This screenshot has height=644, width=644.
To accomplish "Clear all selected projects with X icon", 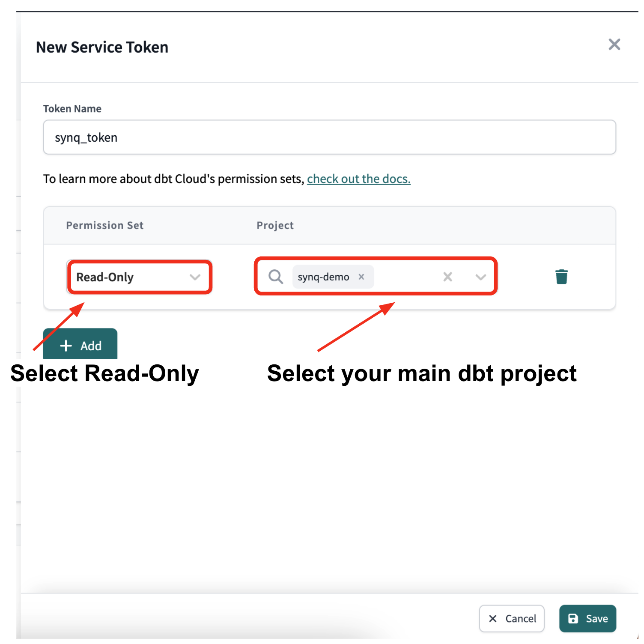I will point(447,277).
